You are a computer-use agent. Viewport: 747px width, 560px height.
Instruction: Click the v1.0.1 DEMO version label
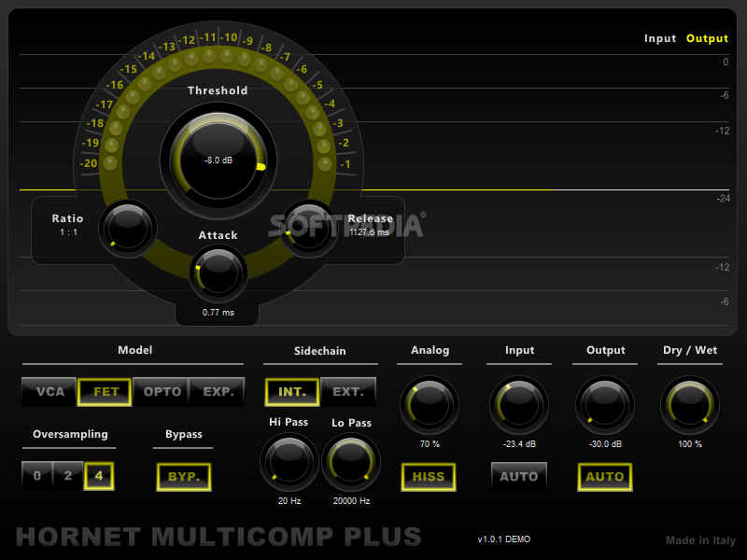[504, 539]
